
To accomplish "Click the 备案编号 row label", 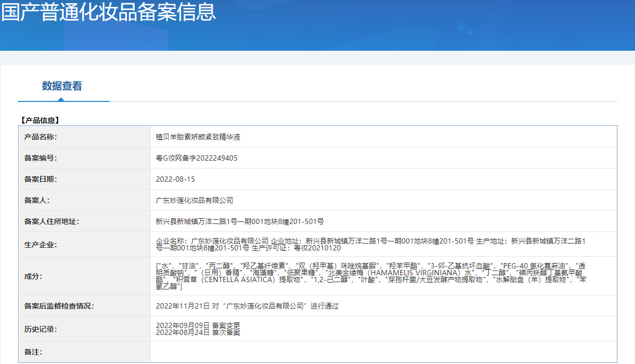I will tap(41, 158).
